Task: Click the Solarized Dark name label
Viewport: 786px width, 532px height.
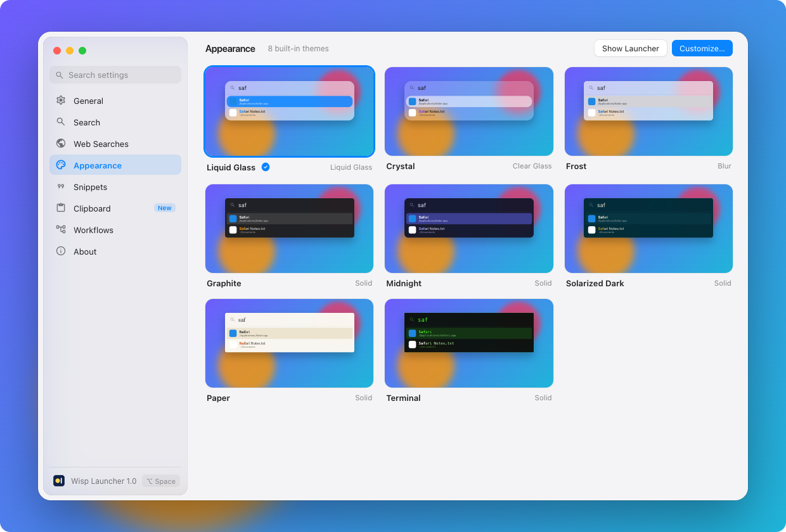Action: coord(595,283)
